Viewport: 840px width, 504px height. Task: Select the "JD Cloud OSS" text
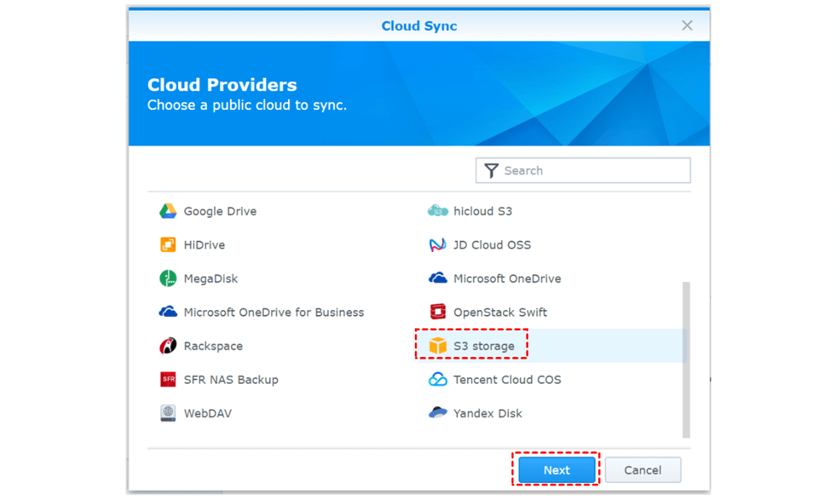click(x=492, y=245)
